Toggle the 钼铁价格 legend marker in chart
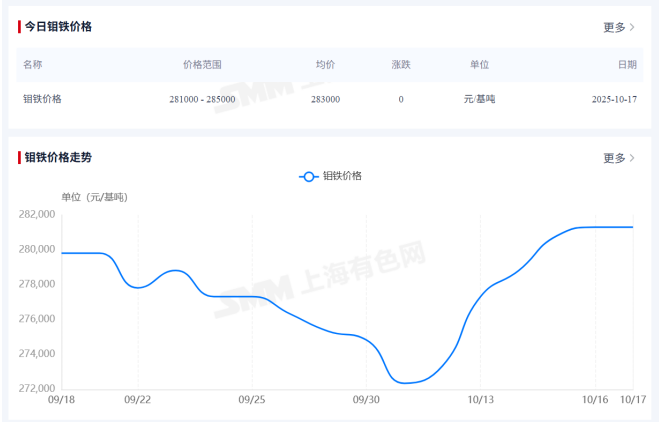Image resolution: width=659 pixels, height=422 pixels. click(309, 176)
